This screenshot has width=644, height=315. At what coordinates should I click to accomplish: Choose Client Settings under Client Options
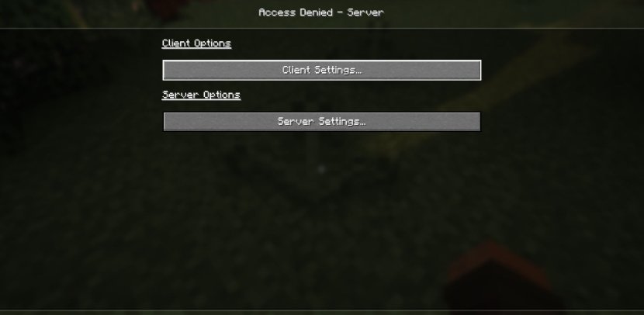point(321,71)
